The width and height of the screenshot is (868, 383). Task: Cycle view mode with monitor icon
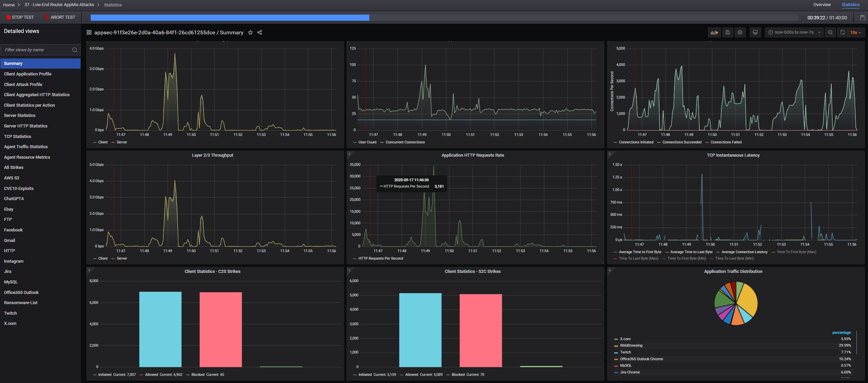click(755, 33)
